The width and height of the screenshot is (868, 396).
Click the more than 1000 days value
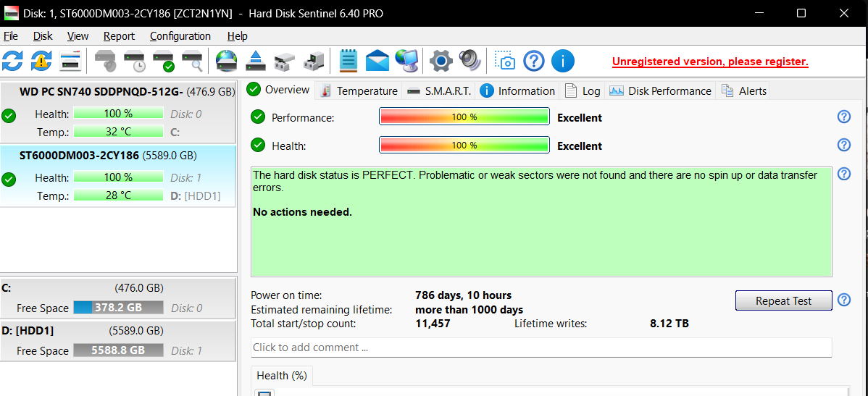tap(469, 310)
